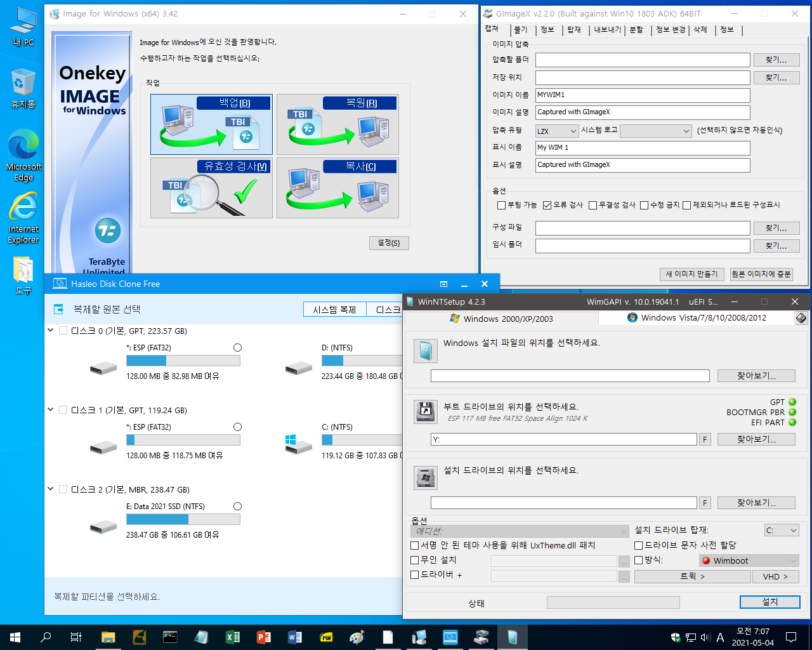Enable the 수정 금지 checkbox
Screen dimensions: 812x650
644,205
